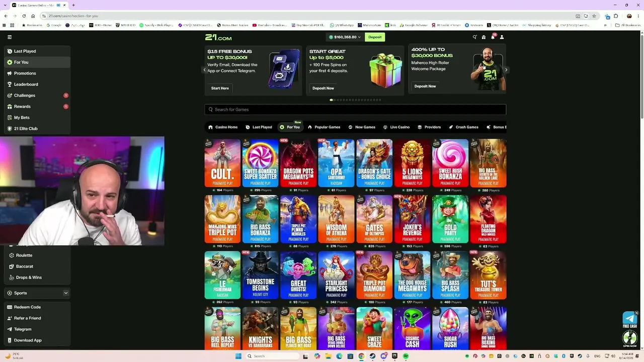644x362 pixels.
Task: Click Deposit Now on the High Roller banner
Action: pos(425,86)
